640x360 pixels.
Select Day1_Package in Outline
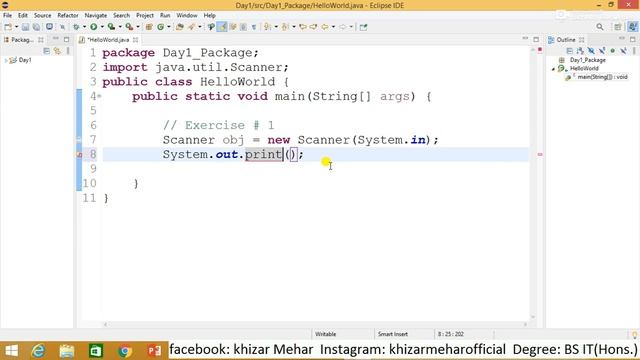point(587,60)
